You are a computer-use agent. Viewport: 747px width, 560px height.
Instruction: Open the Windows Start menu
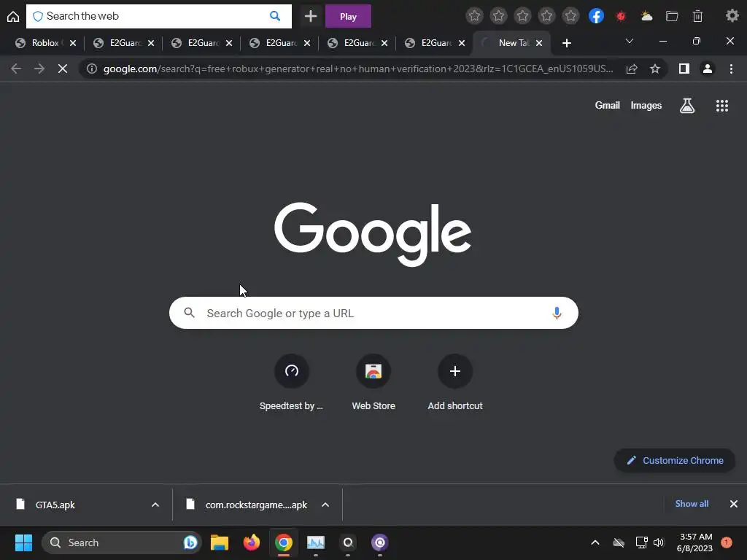point(23,542)
